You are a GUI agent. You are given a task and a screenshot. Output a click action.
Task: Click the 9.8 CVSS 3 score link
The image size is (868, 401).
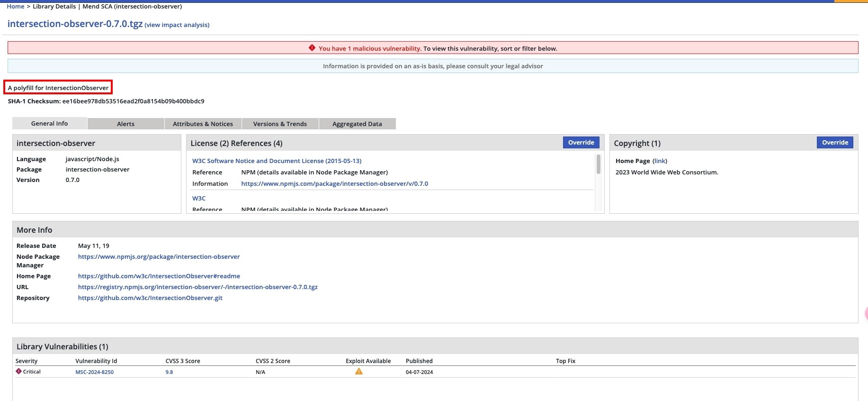click(x=169, y=372)
